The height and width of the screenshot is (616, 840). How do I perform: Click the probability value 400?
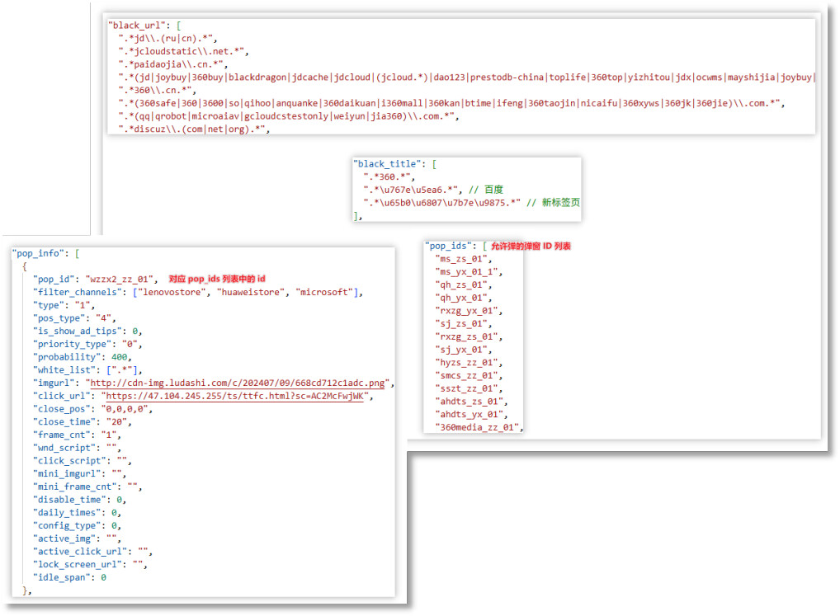115,357
